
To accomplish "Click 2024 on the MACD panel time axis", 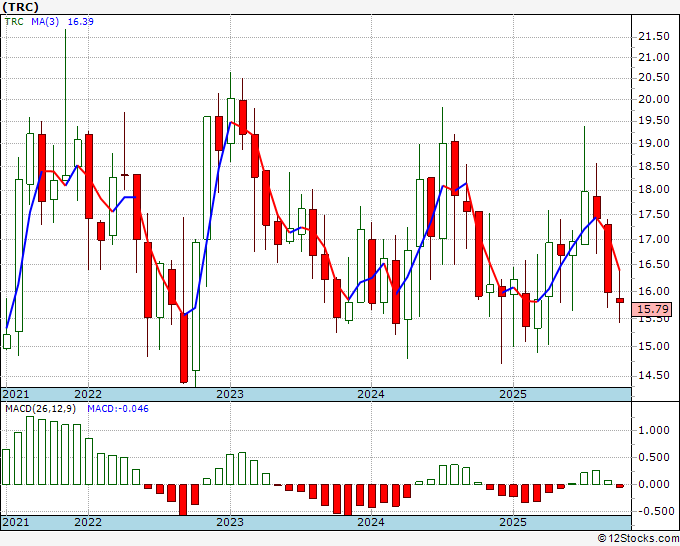I will 371,522.
